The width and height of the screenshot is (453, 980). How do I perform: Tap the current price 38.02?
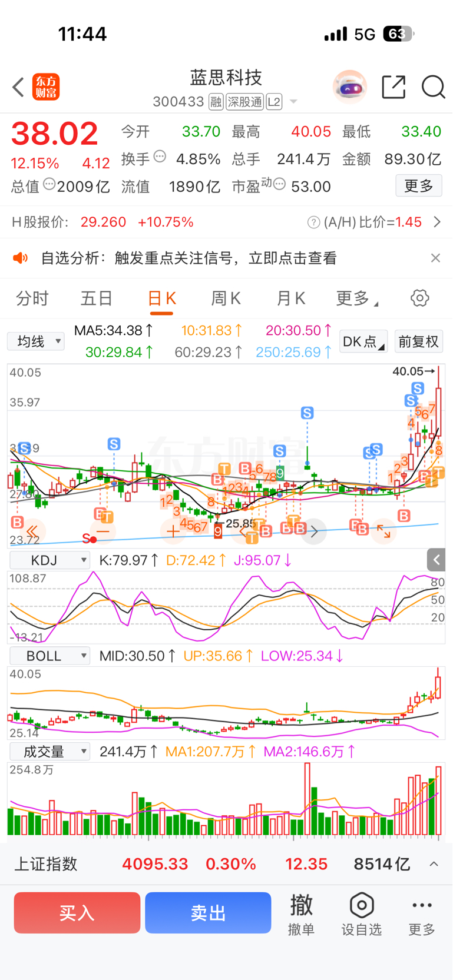54,134
